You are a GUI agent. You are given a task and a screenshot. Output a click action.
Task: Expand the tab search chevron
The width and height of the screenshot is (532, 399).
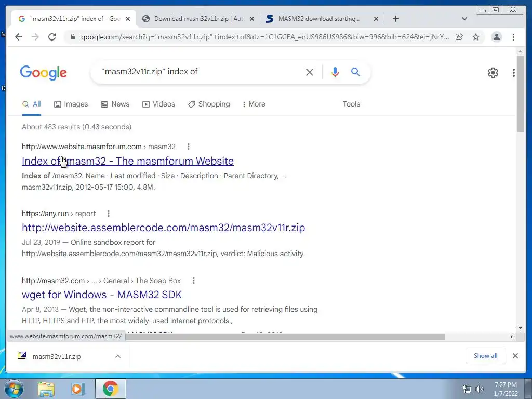click(x=464, y=19)
